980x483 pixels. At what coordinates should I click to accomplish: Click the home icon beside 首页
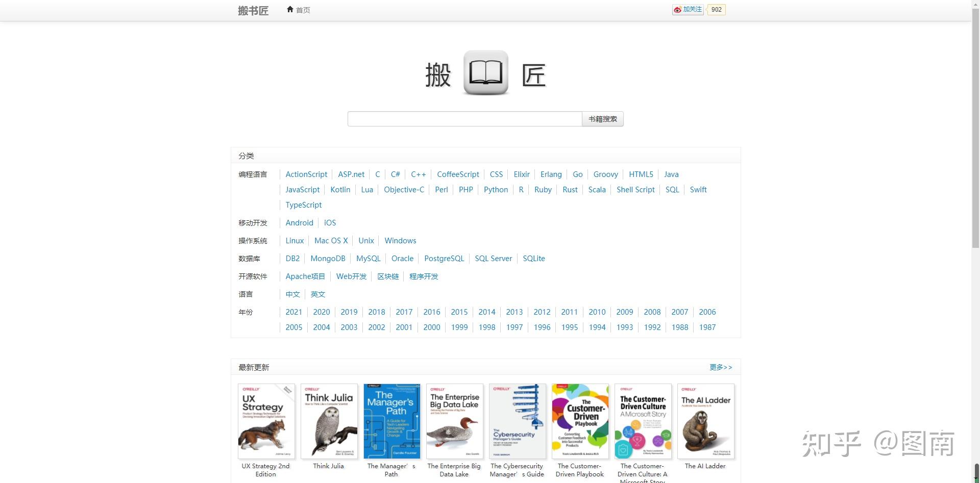click(290, 9)
